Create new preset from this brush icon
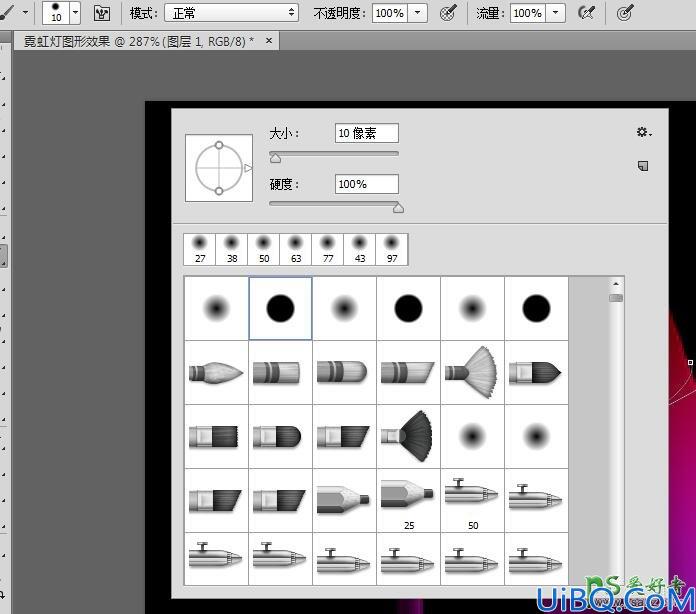 [x=643, y=166]
